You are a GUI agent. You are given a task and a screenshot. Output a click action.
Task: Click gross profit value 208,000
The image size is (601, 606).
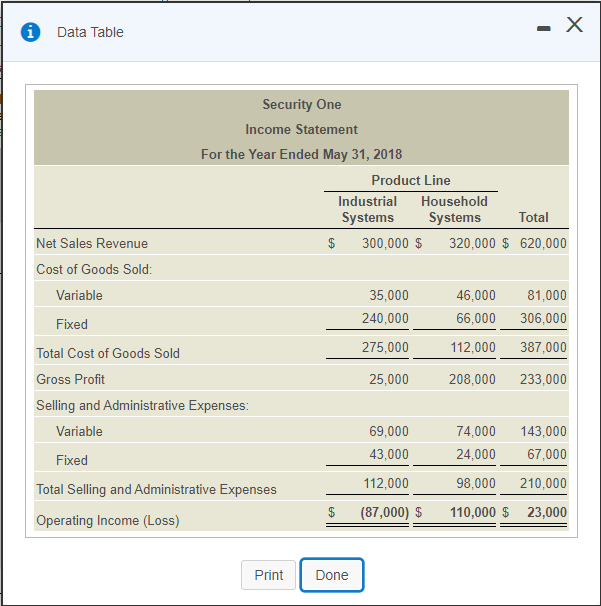click(x=472, y=379)
